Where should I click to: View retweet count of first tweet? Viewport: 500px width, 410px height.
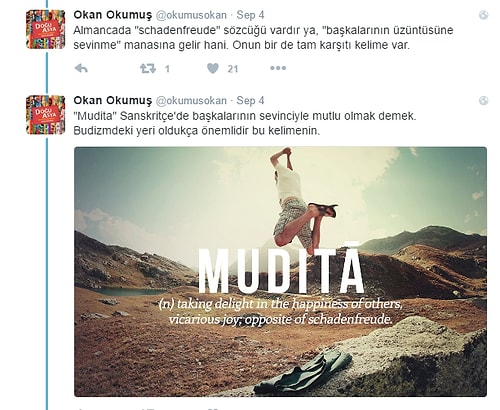[167, 69]
